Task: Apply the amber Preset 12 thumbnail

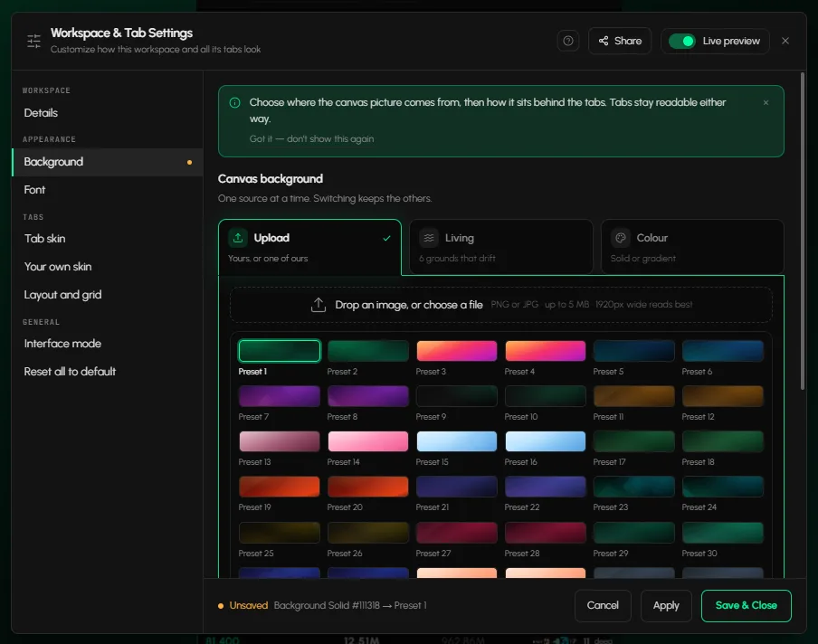Action: click(722, 396)
